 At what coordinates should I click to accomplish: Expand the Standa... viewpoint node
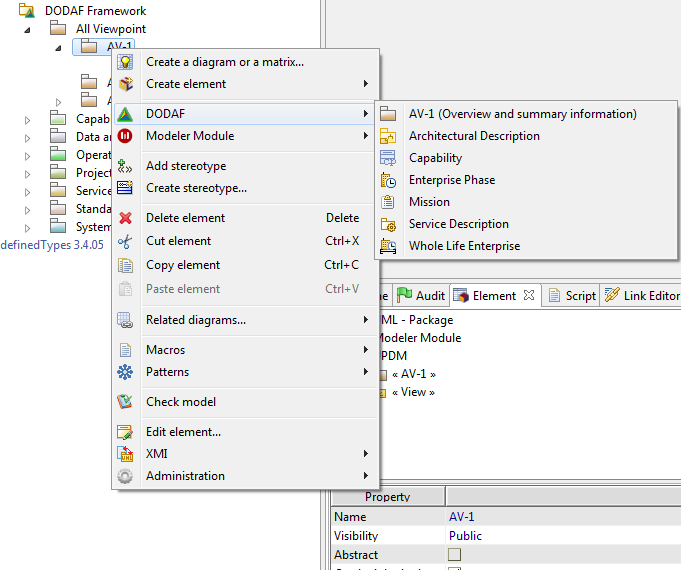point(27,211)
